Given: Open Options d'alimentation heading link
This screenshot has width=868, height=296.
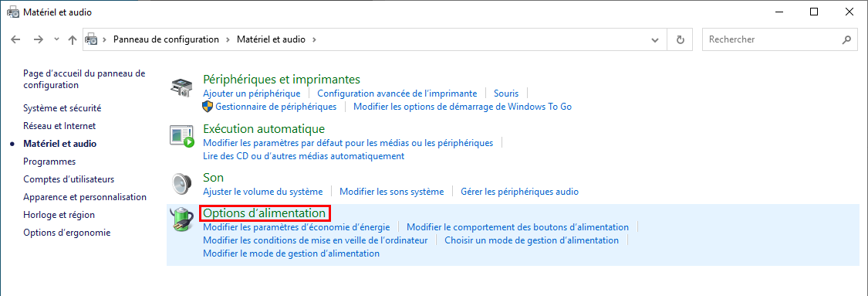Looking at the screenshot, I should click(x=265, y=213).
